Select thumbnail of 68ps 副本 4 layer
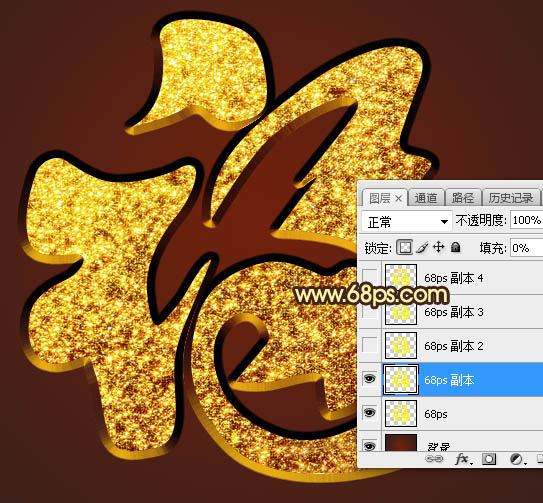543x503 pixels. click(401, 276)
